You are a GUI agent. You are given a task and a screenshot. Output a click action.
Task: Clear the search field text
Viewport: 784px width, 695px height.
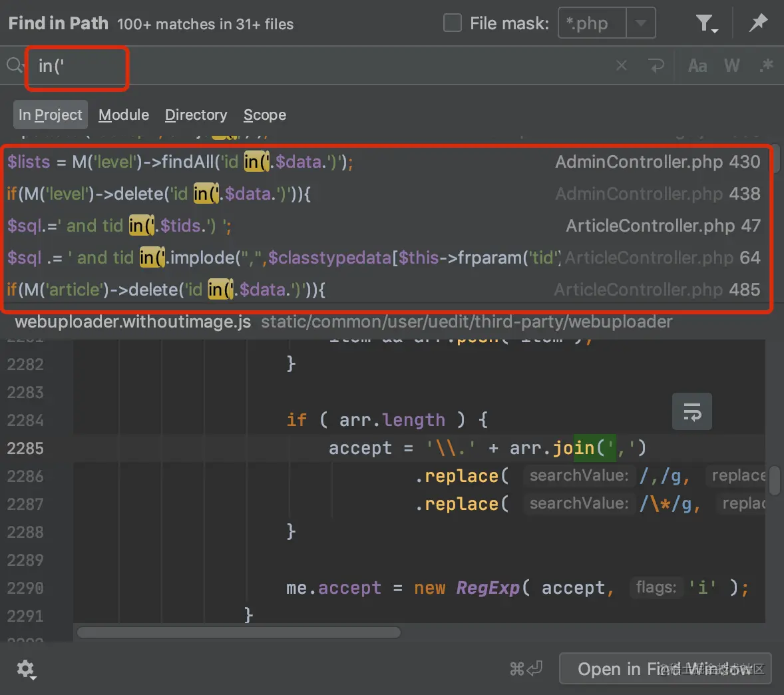[x=621, y=65]
